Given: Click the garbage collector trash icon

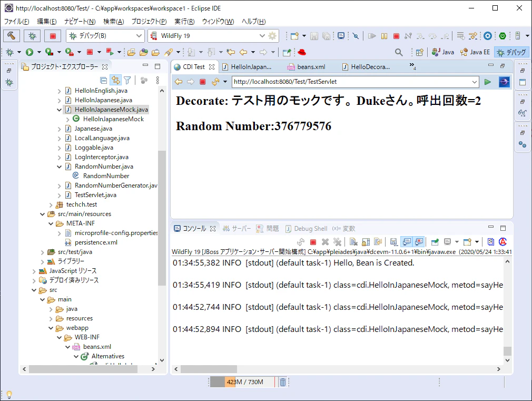Looking at the screenshot, I should point(282,382).
